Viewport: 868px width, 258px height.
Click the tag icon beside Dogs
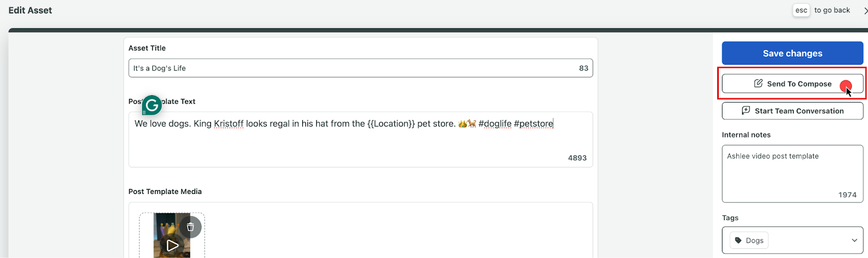[x=738, y=240]
